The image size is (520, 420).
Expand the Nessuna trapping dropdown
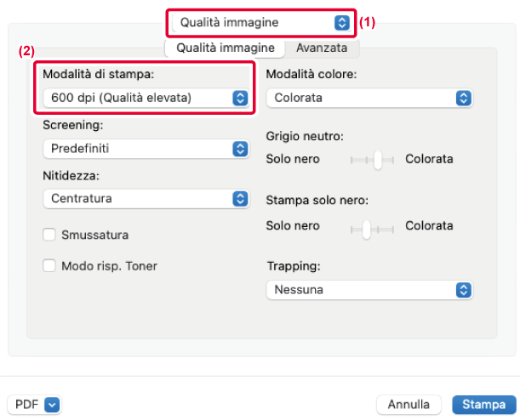click(369, 290)
